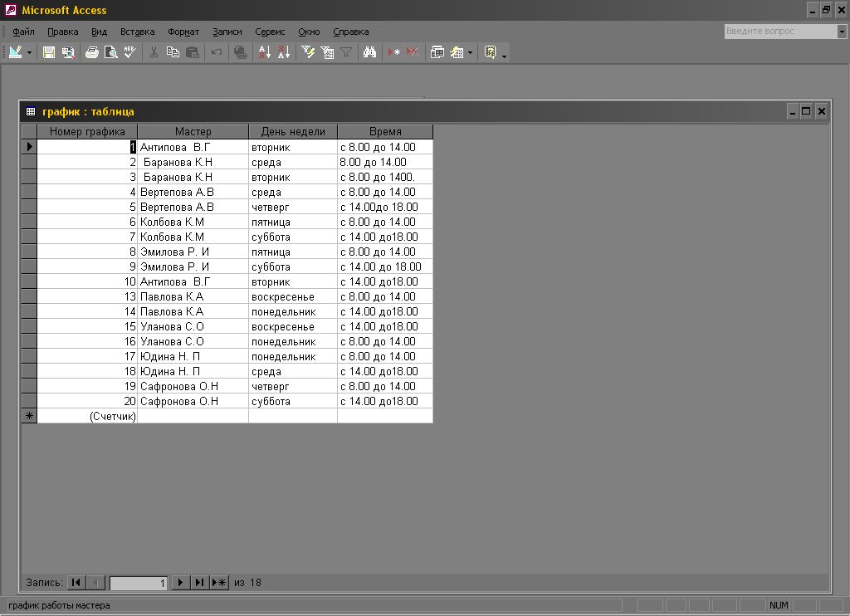Paste from clipboard icon
Screen dimensions: 850x616
click(x=193, y=52)
